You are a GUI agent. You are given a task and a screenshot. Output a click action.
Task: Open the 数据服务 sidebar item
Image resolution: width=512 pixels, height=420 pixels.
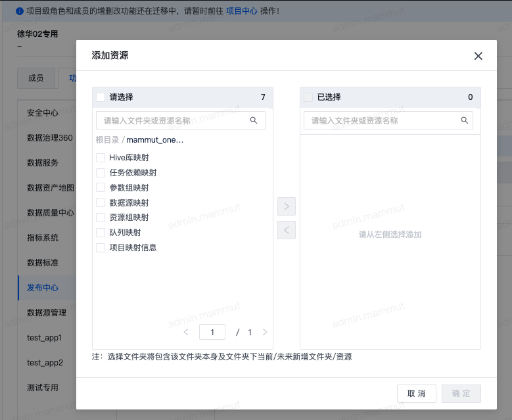point(43,162)
